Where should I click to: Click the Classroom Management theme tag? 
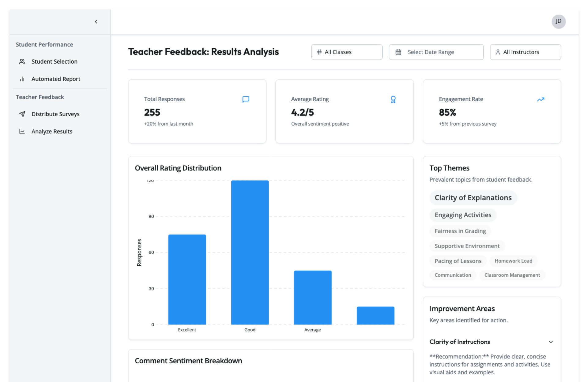(x=512, y=275)
